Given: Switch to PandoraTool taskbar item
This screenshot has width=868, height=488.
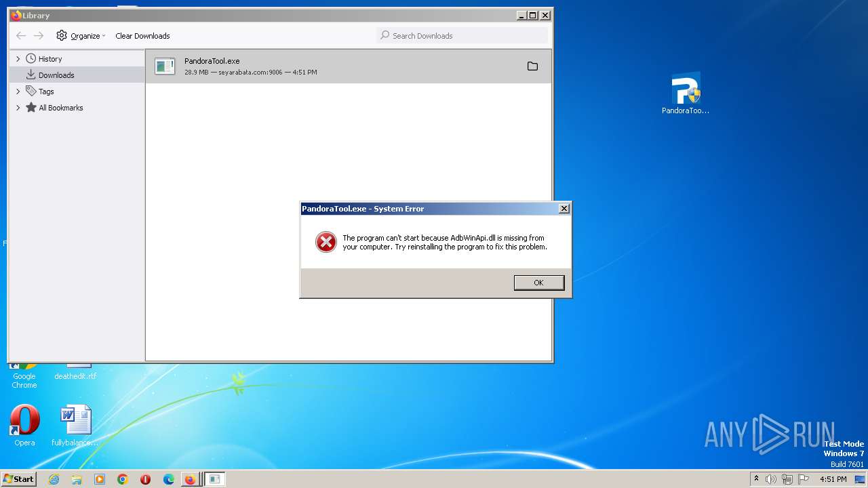Looking at the screenshot, I should pyautogui.click(x=214, y=479).
